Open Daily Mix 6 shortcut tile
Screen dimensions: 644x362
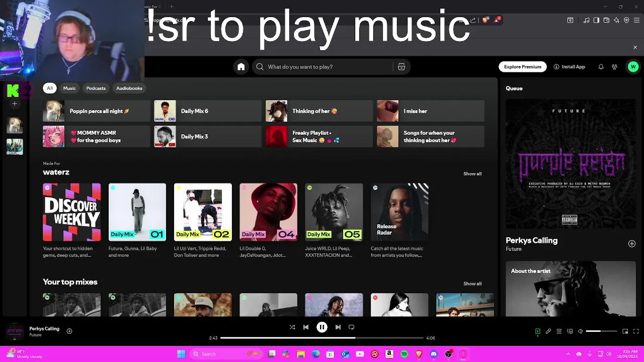208,111
